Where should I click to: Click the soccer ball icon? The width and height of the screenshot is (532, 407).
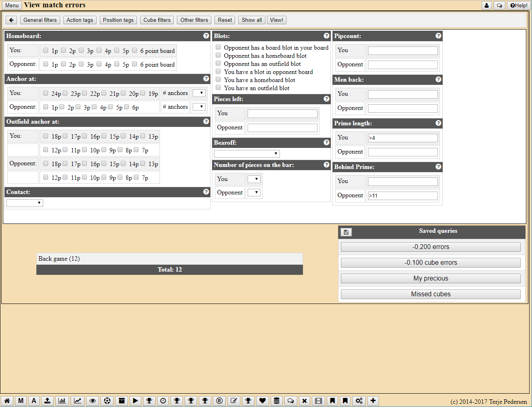pyautogui.click(x=107, y=401)
